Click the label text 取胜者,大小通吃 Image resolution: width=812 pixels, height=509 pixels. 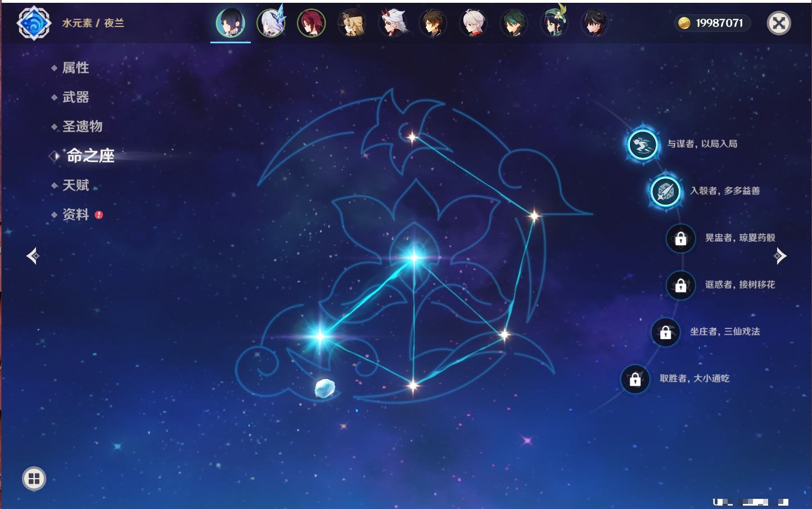695,379
